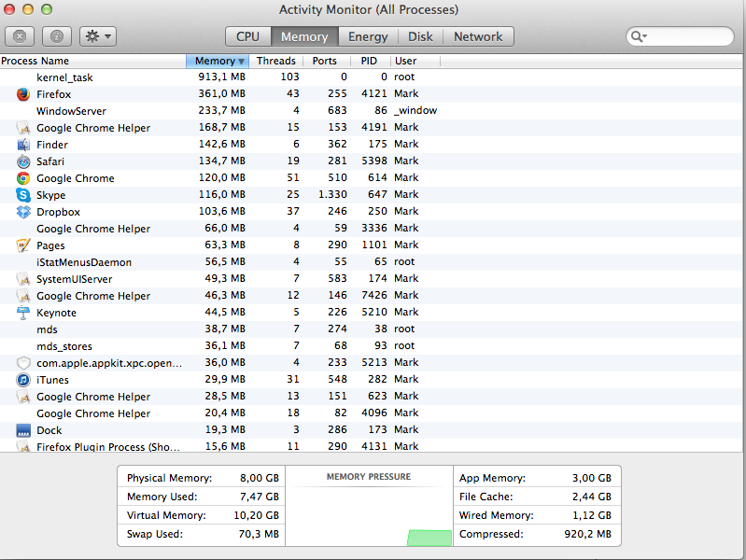The width and height of the screenshot is (746, 560).
Task: Click the yellow minimize window button
Action: coord(28,9)
